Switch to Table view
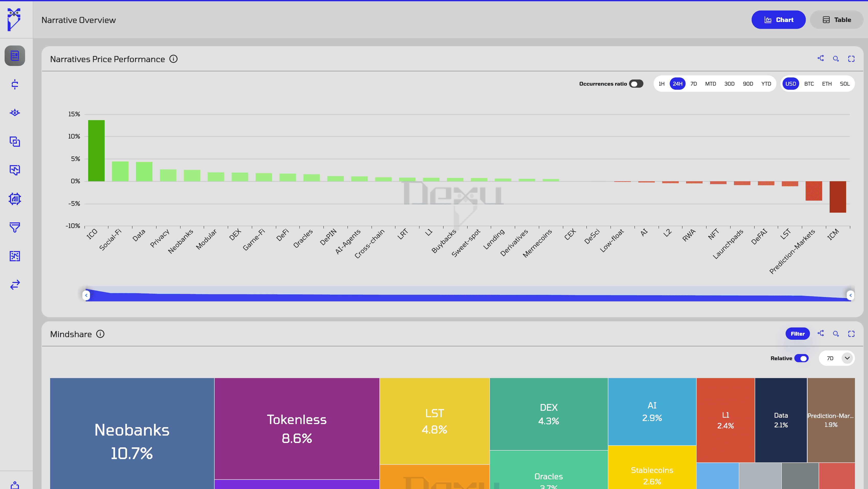The height and width of the screenshot is (489, 868). [x=837, y=19]
